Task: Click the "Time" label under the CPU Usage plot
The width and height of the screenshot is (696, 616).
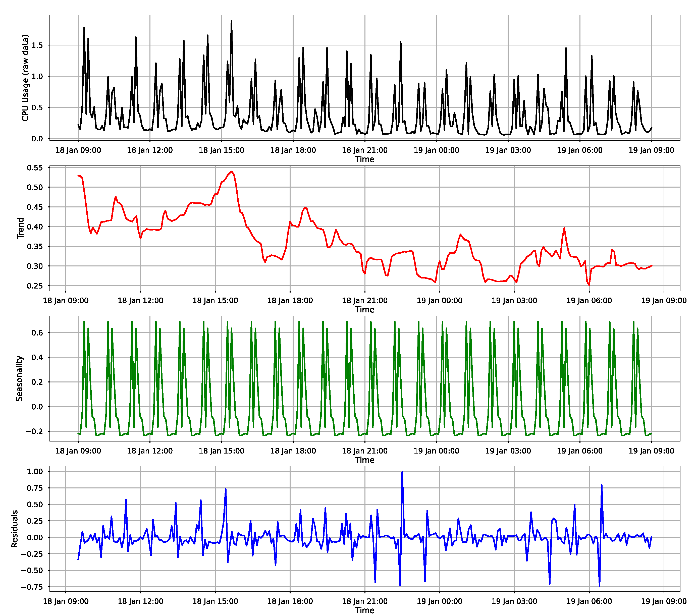Action: coord(365,159)
